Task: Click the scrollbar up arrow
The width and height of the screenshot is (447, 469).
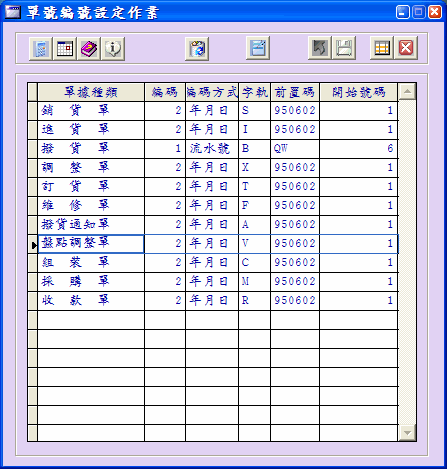Action: click(407, 92)
